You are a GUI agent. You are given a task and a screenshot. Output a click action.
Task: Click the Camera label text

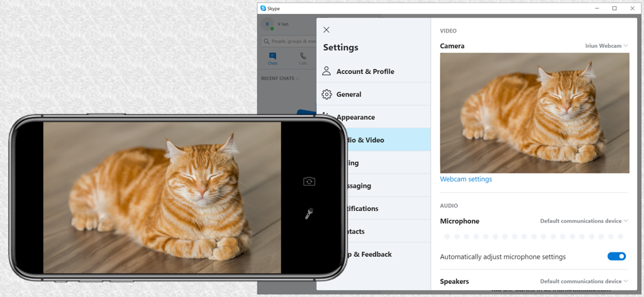tap(452, 46)
